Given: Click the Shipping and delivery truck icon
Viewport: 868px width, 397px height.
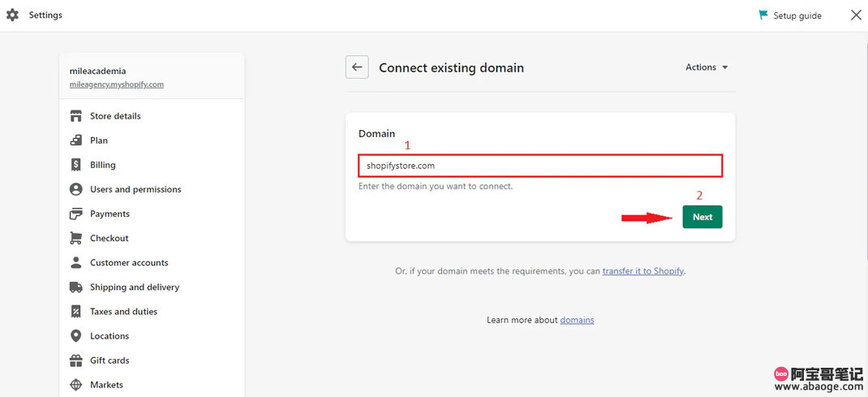Looking at the screenshot, I should pos(75,287).
